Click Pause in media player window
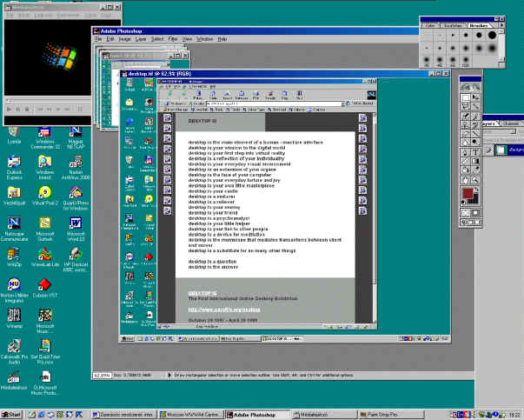This screenshot has height=420, width=524. click(18, 109)
